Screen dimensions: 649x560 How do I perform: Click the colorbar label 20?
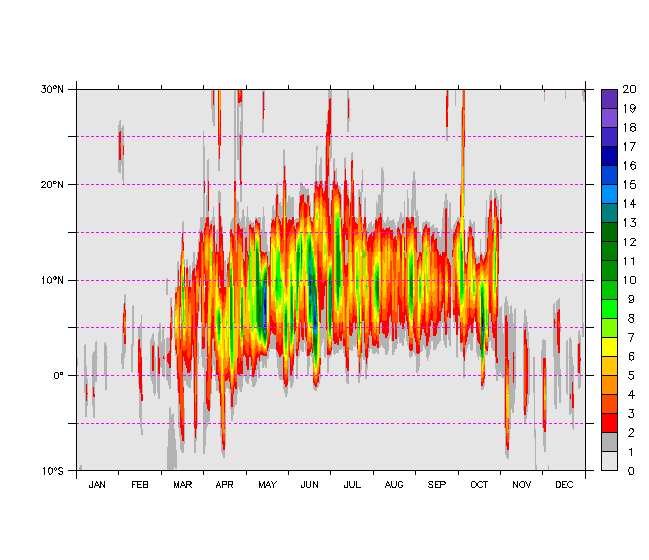point(630,90)
